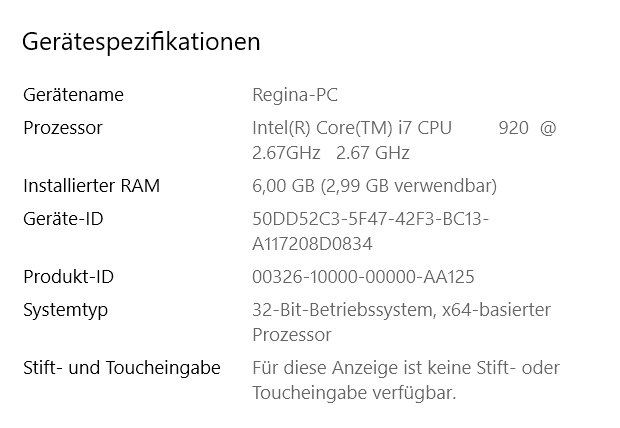Click the Stift- und Toucheingabe label
The image size is (620, 428).
click(x=121, y=368)
